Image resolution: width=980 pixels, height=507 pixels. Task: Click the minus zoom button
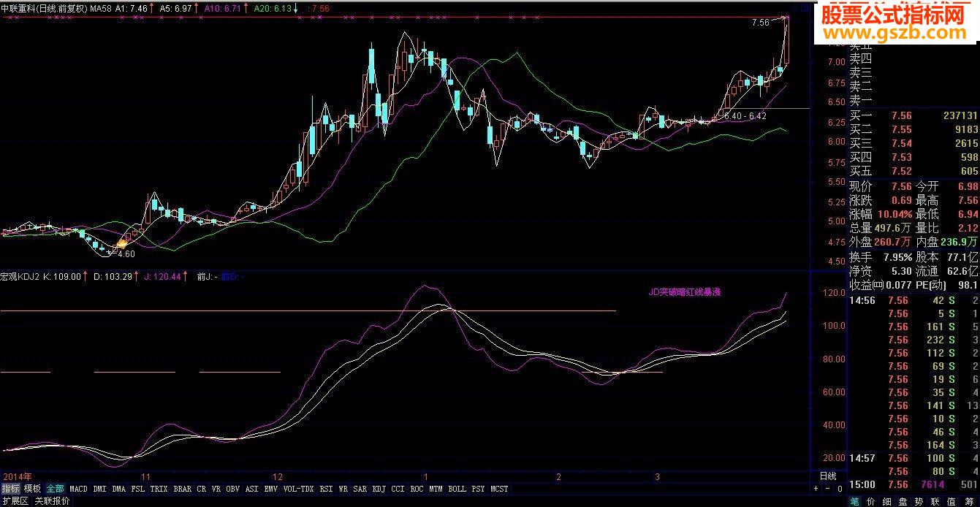pos(829,489)
